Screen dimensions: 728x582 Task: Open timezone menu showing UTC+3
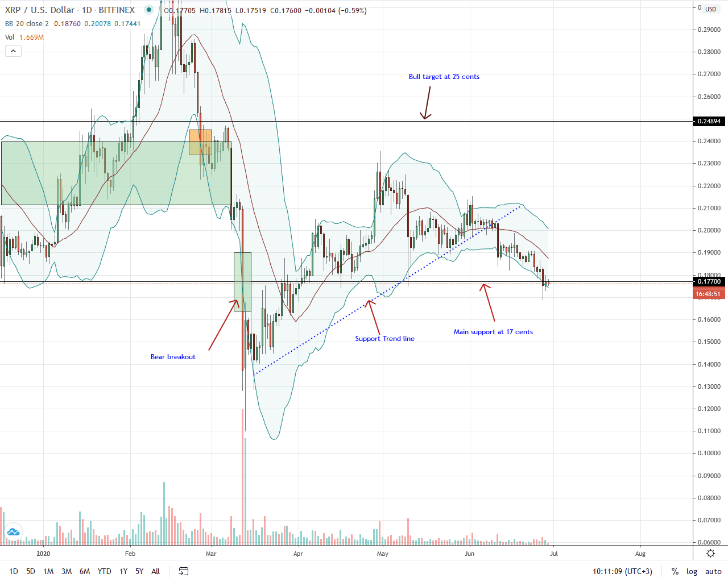click(622, 571)
